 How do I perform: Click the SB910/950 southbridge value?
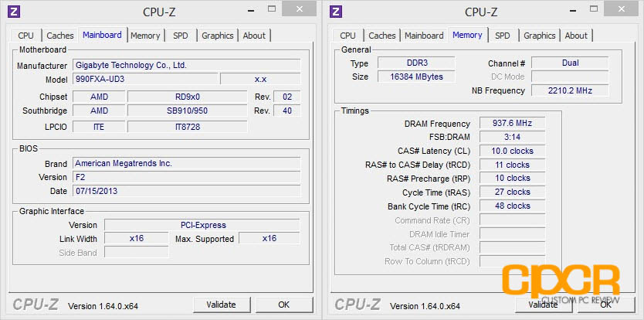pos(188,111)
